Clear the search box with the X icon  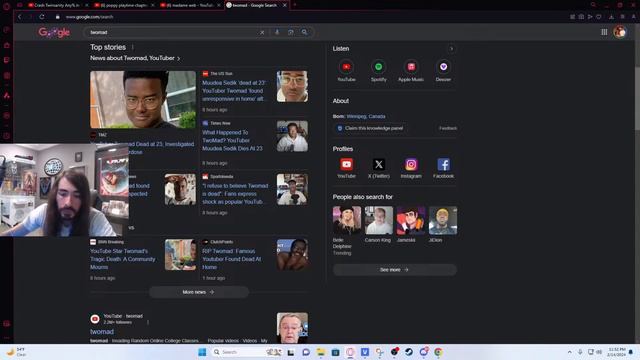[262, 32]
